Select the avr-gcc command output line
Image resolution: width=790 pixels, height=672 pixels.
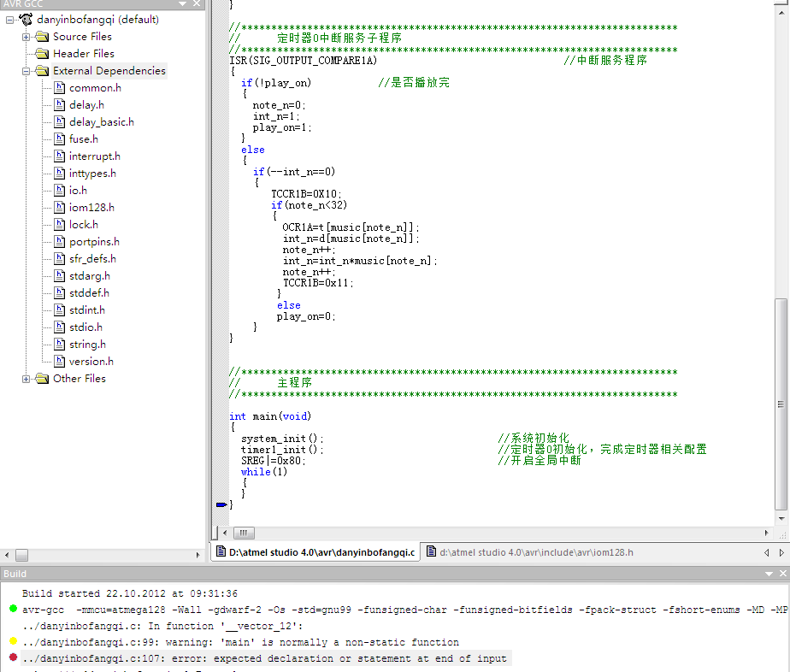click(x=405, y=610)
